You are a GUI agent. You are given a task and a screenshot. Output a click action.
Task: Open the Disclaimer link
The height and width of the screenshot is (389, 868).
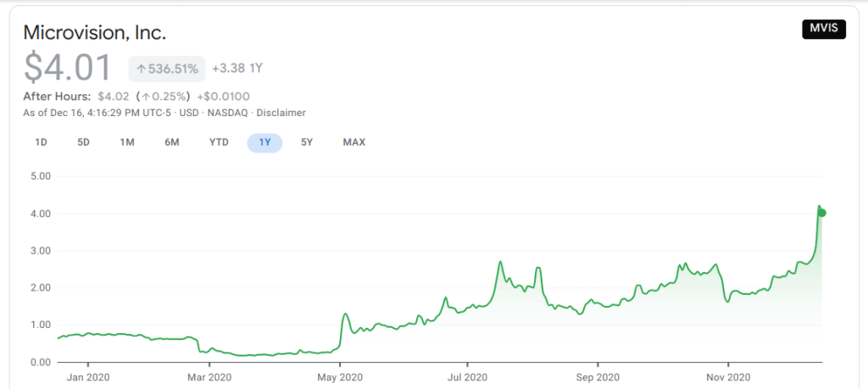[x=281, y=113]
